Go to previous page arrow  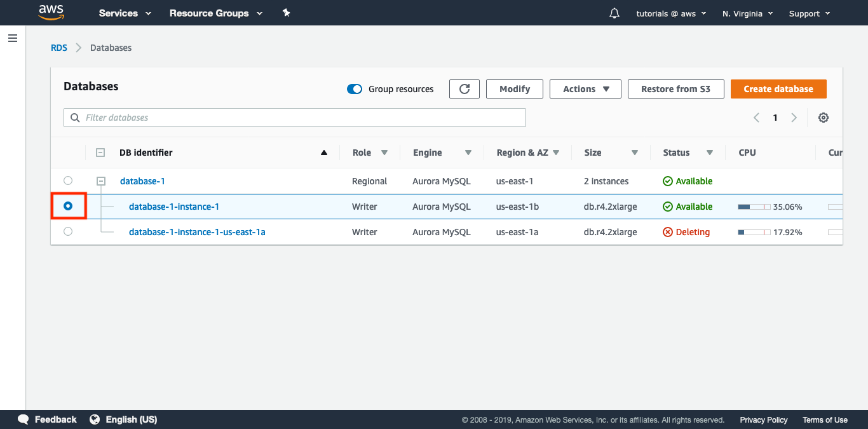point(757,118)
